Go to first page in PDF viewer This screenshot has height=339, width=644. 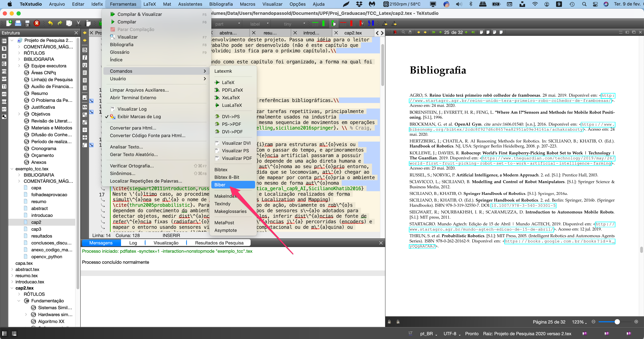point(434,32)
